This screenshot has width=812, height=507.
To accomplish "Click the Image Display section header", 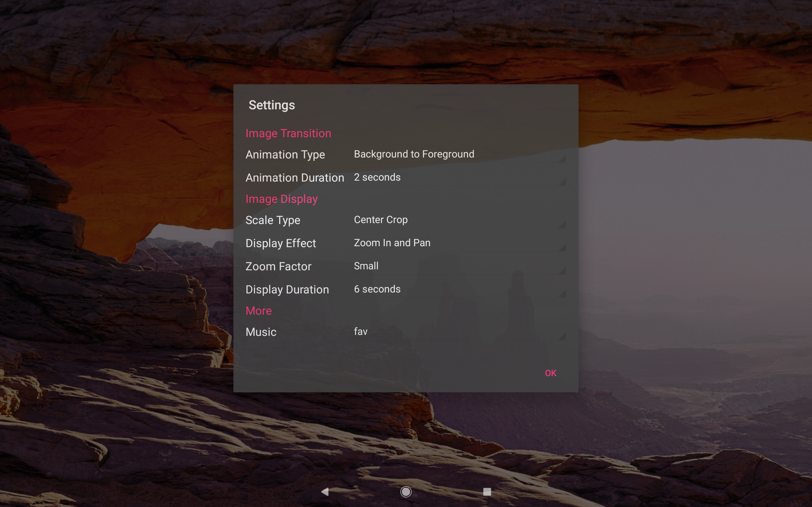I will click(x=282, y=199).
